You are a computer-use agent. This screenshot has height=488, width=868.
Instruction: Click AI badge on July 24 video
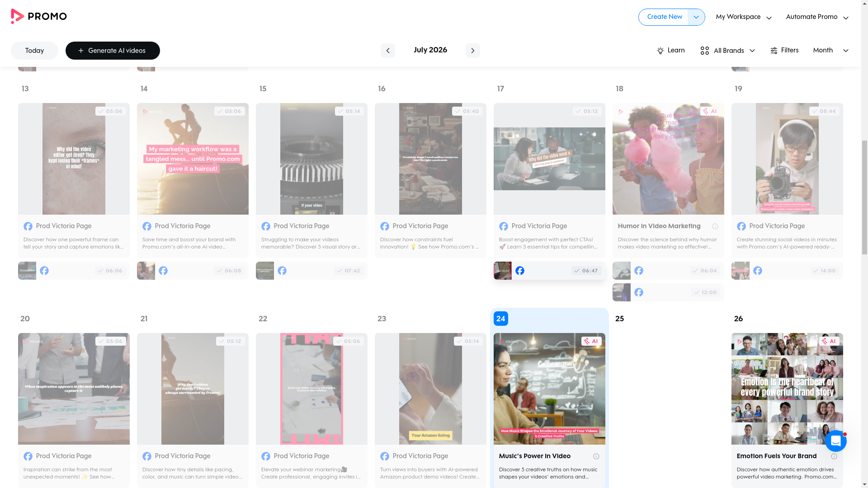pyautogui.click(x=591, y=341)
